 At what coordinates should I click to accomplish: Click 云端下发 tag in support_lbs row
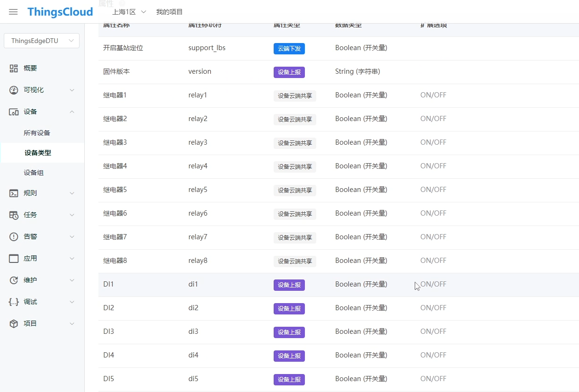289,48
